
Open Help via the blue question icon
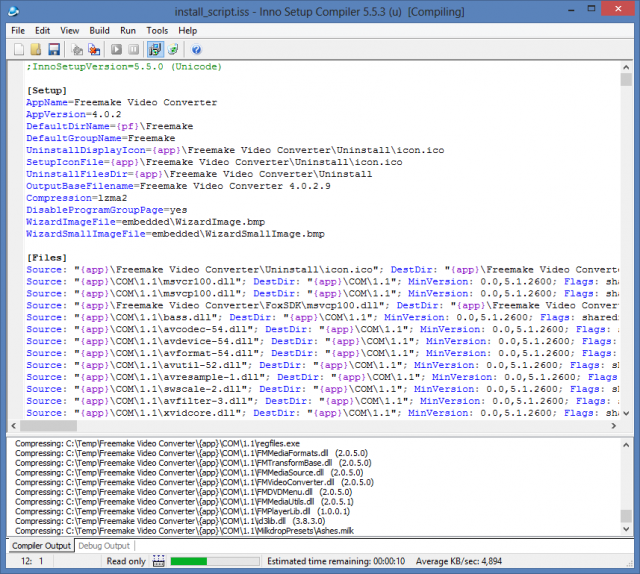coord(196,49)
